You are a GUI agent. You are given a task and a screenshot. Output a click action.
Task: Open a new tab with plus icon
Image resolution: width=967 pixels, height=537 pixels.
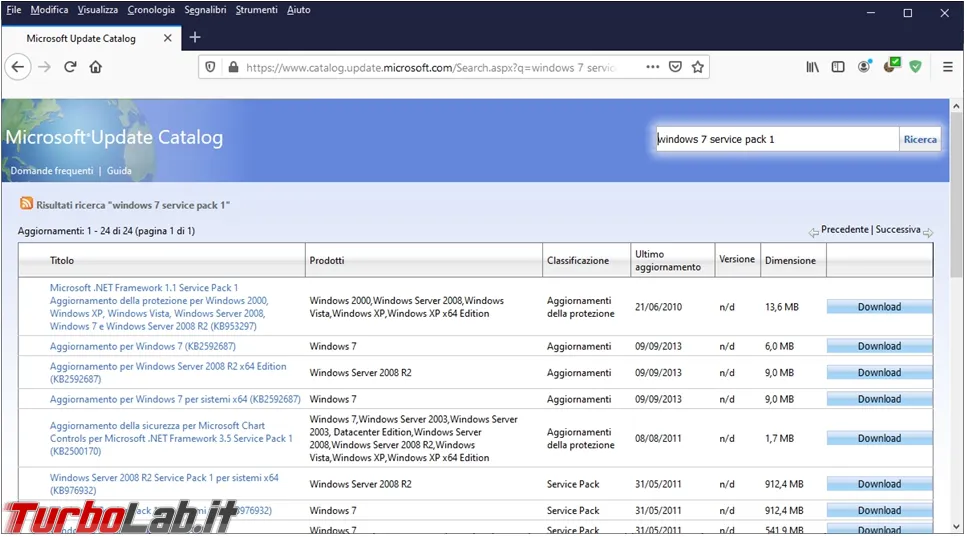tap(195, 38)
